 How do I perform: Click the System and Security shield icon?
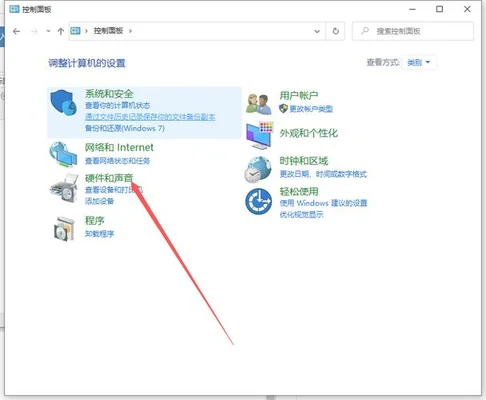64,103
